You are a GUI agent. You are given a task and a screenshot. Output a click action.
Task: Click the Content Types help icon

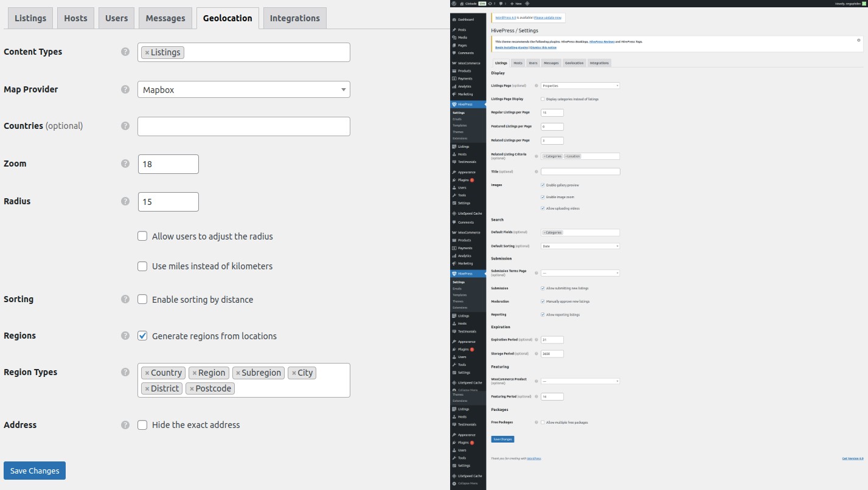point(125,52)
